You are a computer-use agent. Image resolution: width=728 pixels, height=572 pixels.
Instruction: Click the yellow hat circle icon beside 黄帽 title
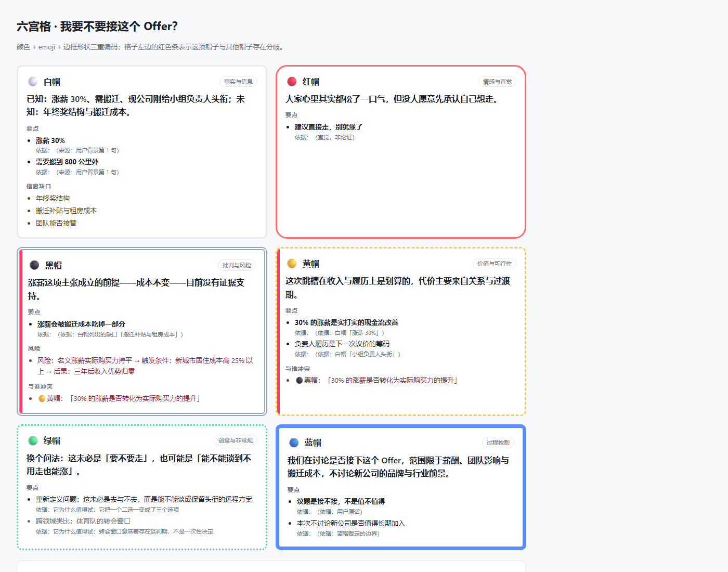pos(292,264)
